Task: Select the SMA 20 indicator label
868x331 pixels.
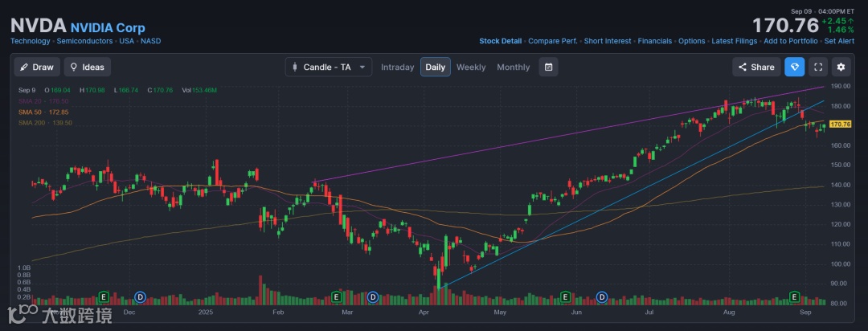Action: 43,101
